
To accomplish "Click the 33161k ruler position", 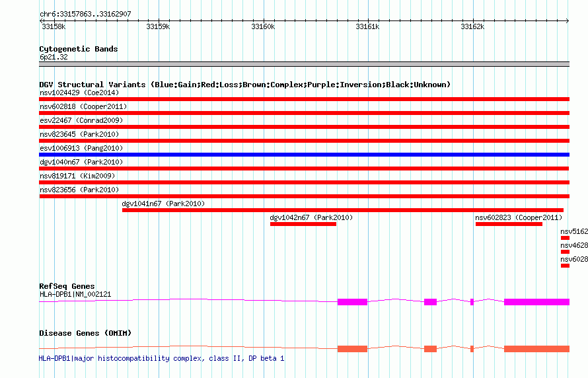I will click(367, 26).
